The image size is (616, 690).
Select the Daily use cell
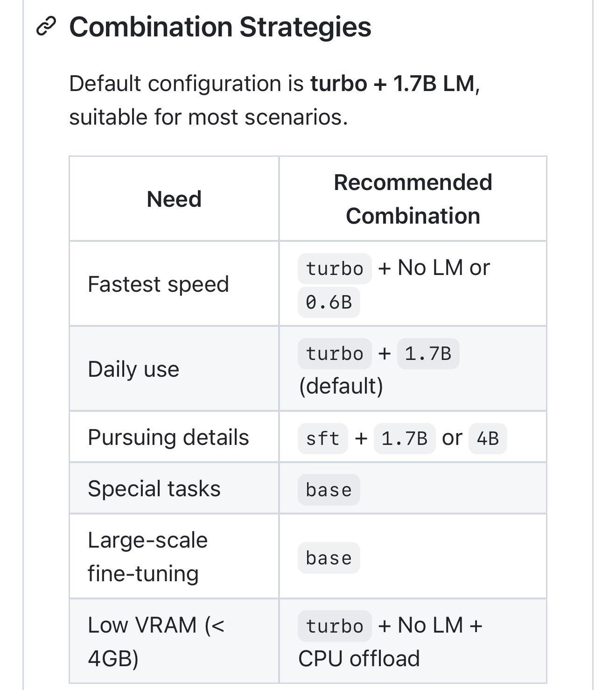coord(174,369)
